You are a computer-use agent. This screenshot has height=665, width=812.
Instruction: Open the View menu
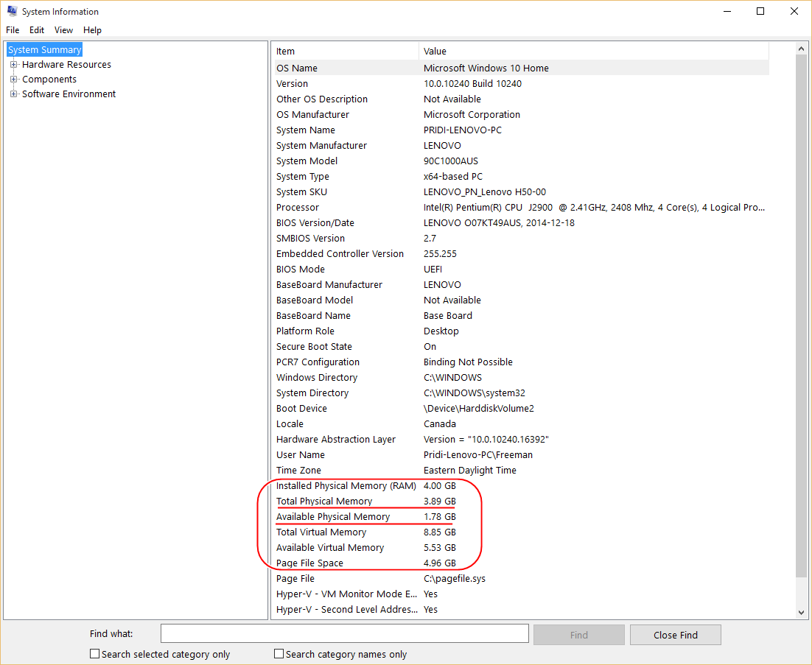63,30
